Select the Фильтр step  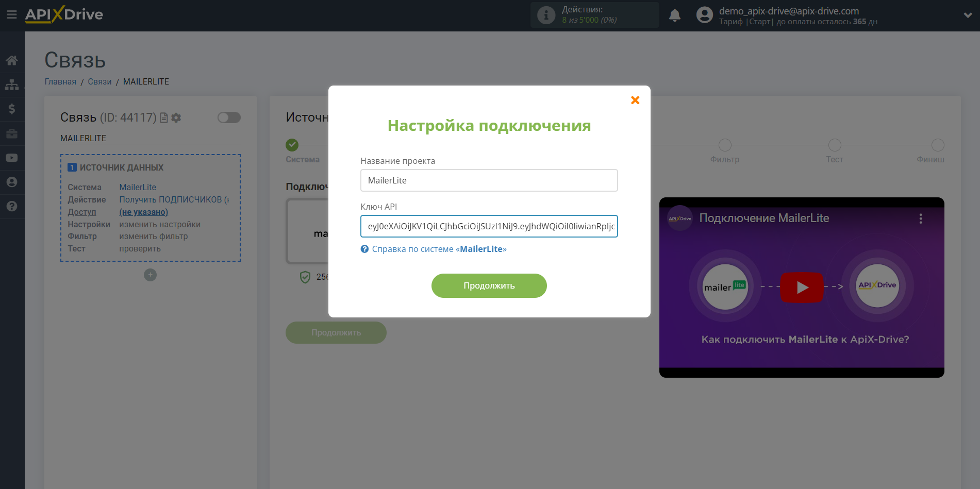tap(725, 145)
